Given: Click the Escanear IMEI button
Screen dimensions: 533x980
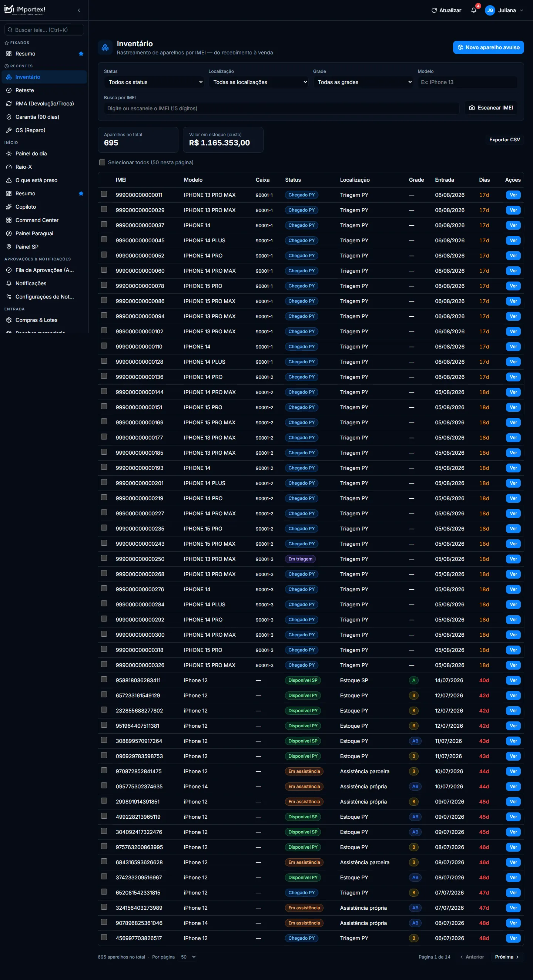Looking at the screenshot, I should [491, 108].
